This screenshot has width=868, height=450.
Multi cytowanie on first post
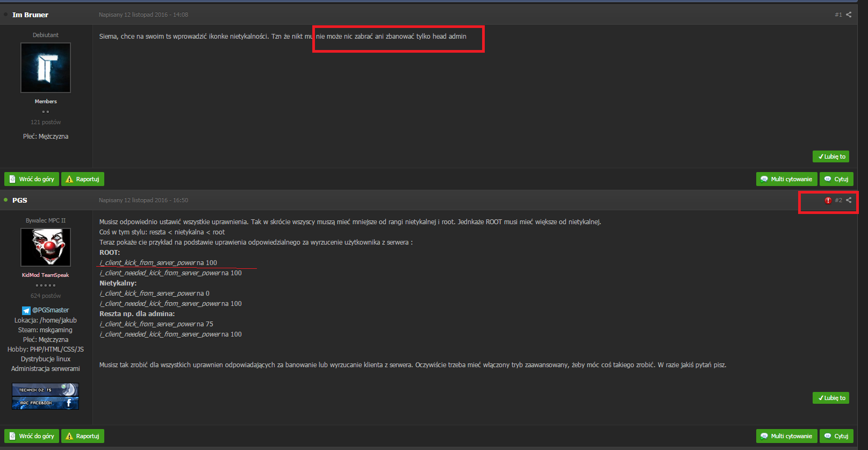pos(787,179)
